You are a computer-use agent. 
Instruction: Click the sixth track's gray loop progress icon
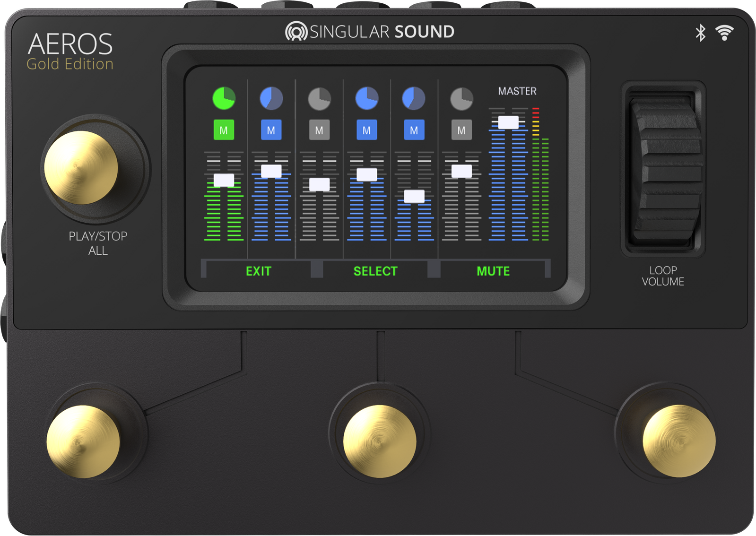point(461,99)
